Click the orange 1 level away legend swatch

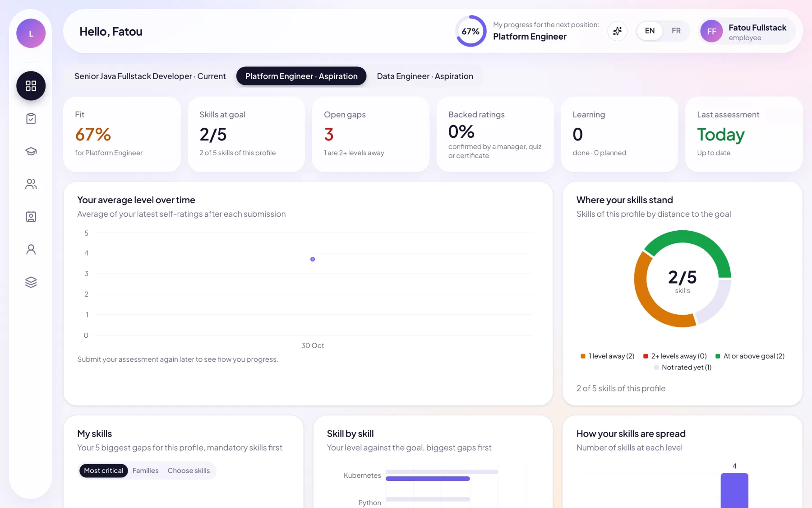point(583,356)
